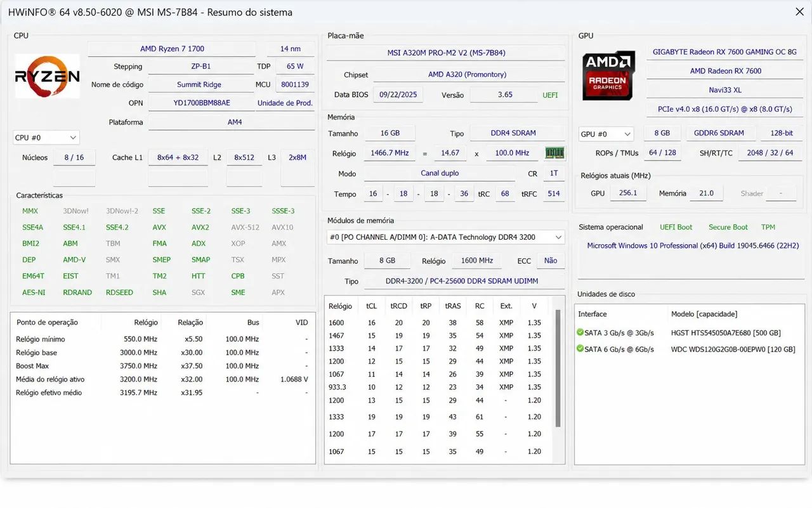Image resolution: width=812 pixels, height=508 pixels.
Task: Select the 1600 MHz XMP timing row
Action: pos(440,323)
